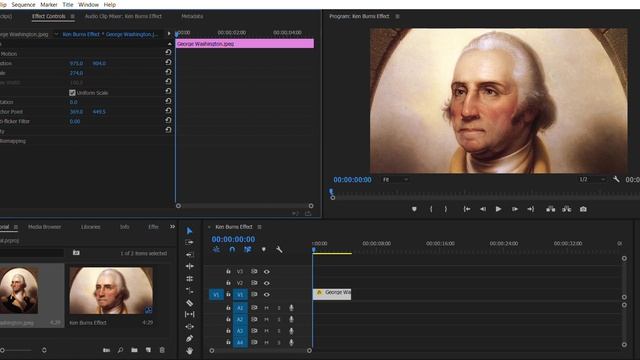Open Find in Project panel
Viewport: 640px width, 360px height.
pyautogui.click(x=120, y=350)
